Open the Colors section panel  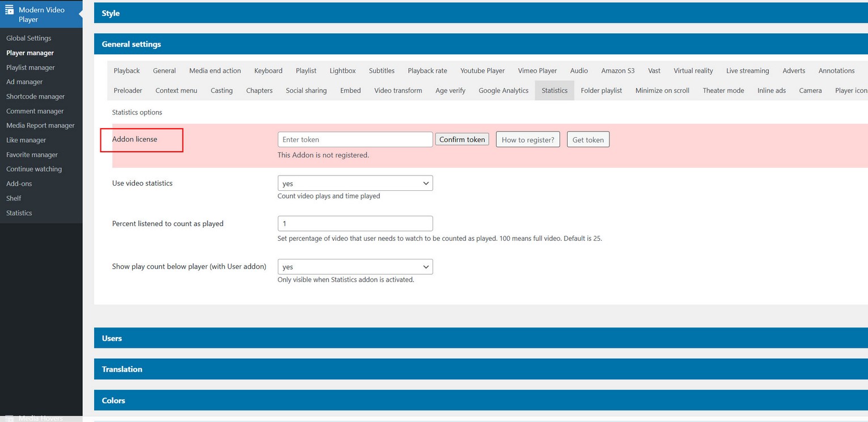click(x=113, y=400)
